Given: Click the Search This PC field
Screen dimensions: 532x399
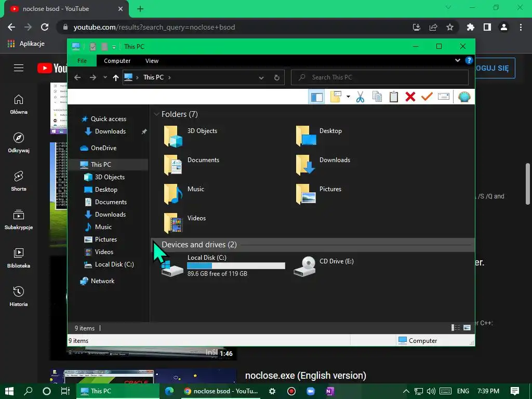Looking at the screenshot, I should coord(380,77).
